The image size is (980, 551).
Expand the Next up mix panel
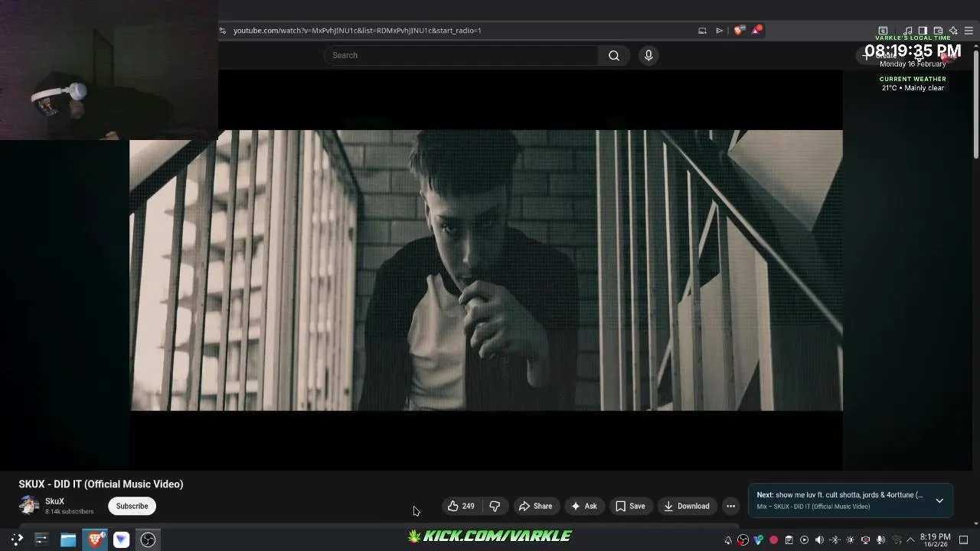pos(939,500)
